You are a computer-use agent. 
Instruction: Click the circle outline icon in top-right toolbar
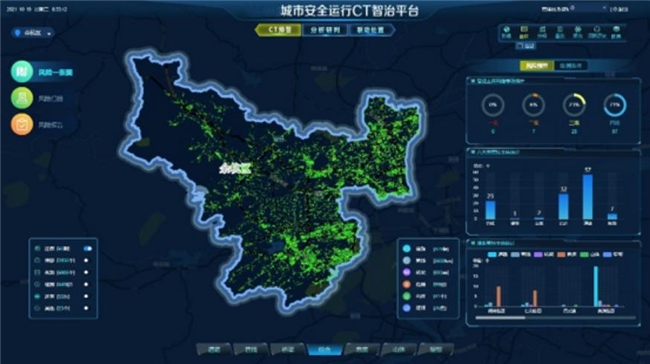(x=597, y=29)
